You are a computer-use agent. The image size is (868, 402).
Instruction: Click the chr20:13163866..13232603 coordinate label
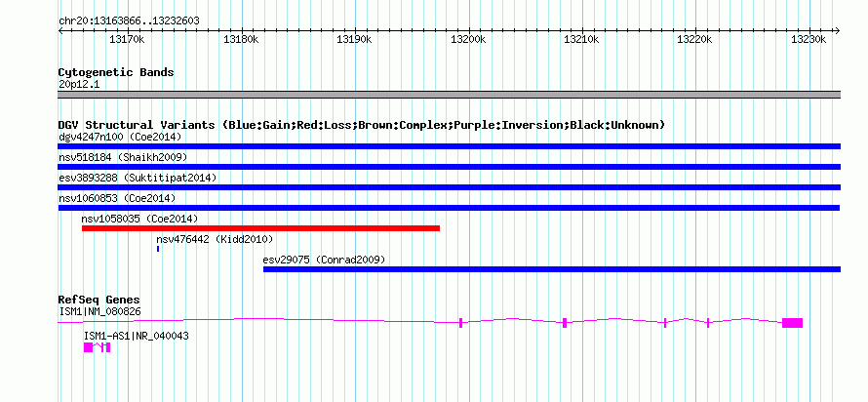click(129, 21)
